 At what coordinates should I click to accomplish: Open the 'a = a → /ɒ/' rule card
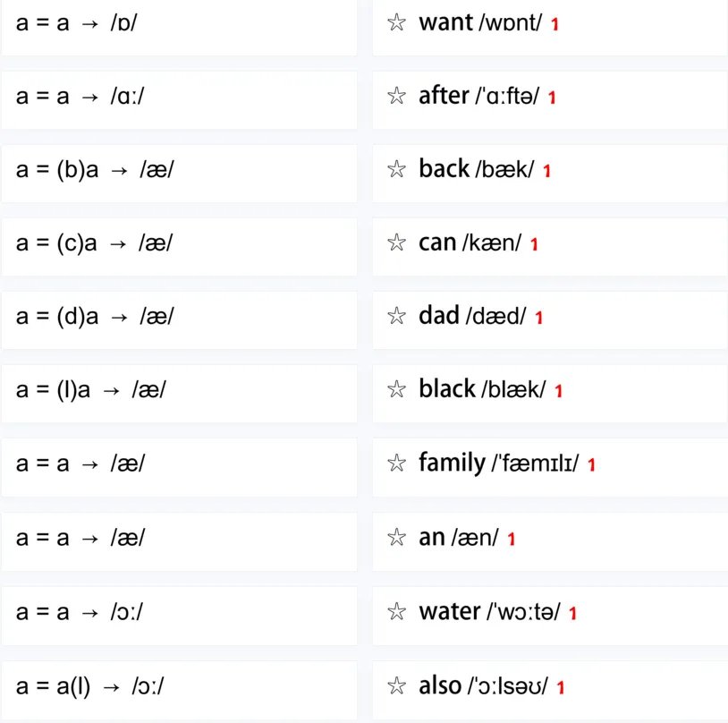[x=179, y=28]
